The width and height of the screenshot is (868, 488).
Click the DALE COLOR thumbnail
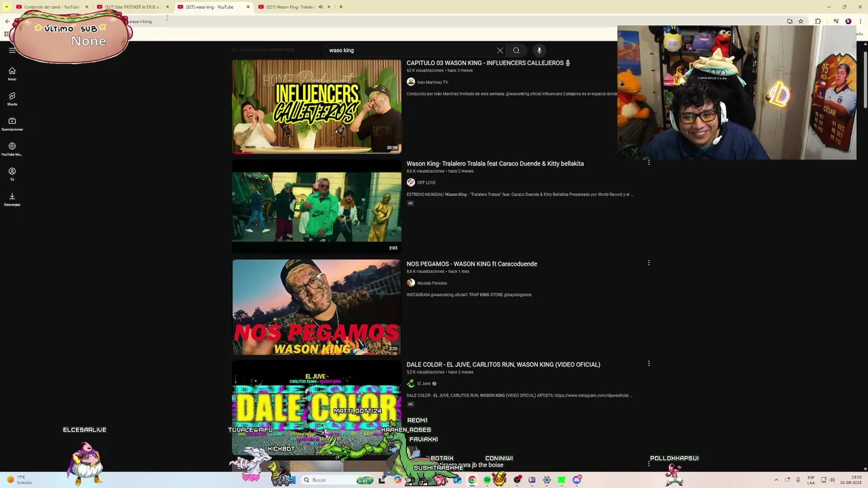(317, 407)
